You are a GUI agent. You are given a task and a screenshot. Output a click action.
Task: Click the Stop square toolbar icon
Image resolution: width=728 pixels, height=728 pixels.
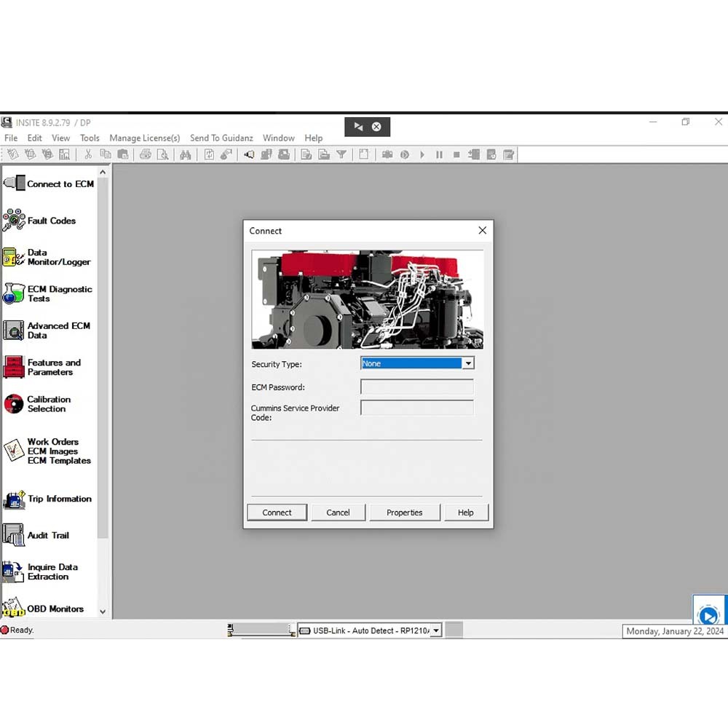pos(456,154)
